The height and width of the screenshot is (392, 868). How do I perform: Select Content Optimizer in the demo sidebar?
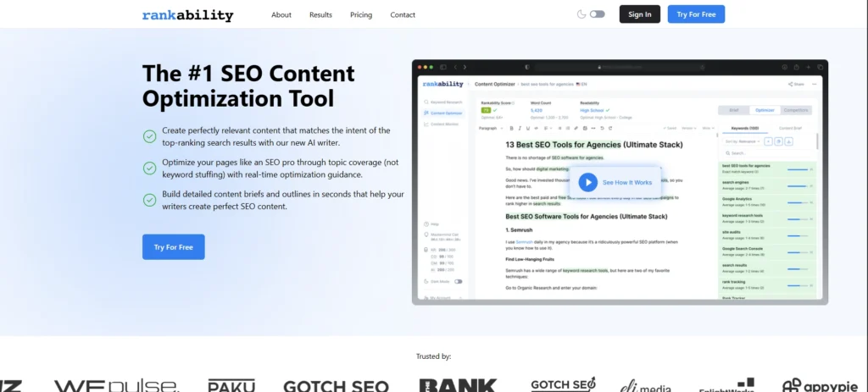coord(442,113)
